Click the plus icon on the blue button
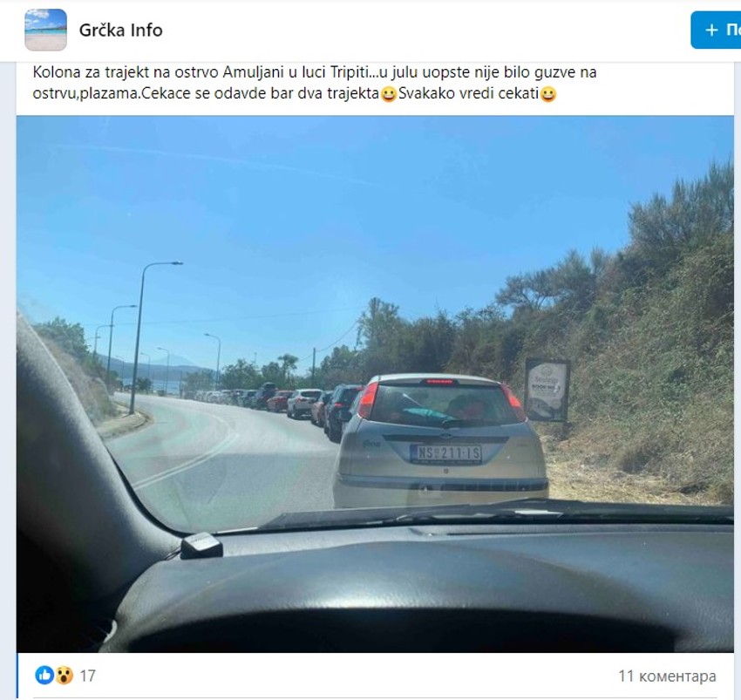 click(x=711, y=31)
